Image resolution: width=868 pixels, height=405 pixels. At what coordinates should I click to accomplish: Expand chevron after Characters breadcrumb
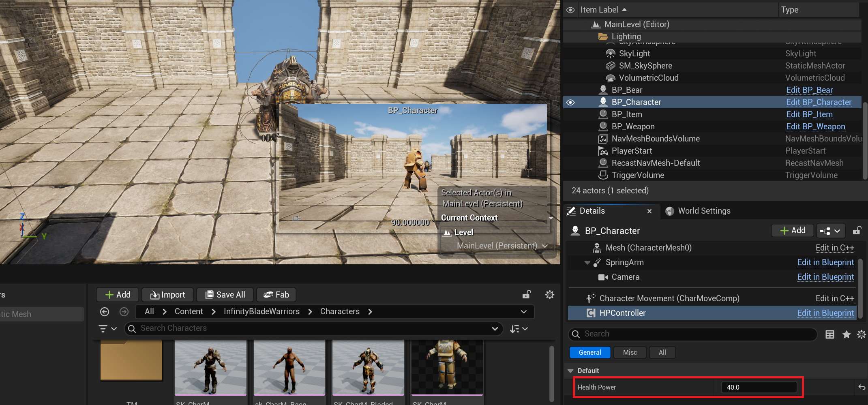click(x=370, y=312)
